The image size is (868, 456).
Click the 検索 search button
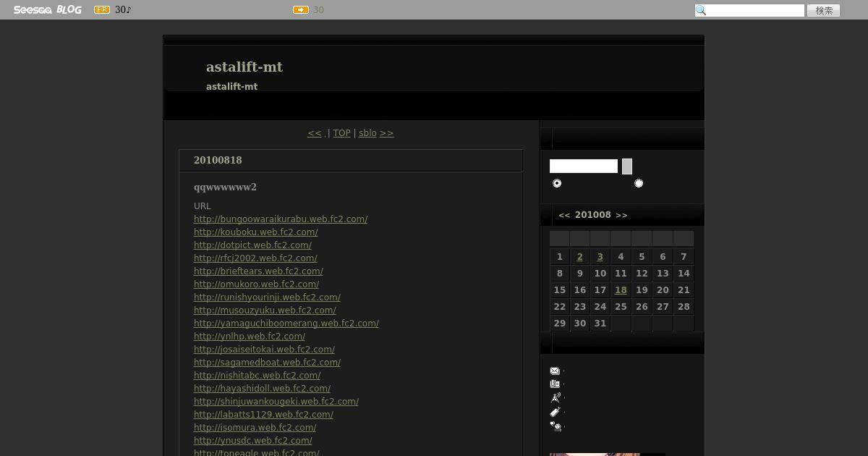(824, 10)
